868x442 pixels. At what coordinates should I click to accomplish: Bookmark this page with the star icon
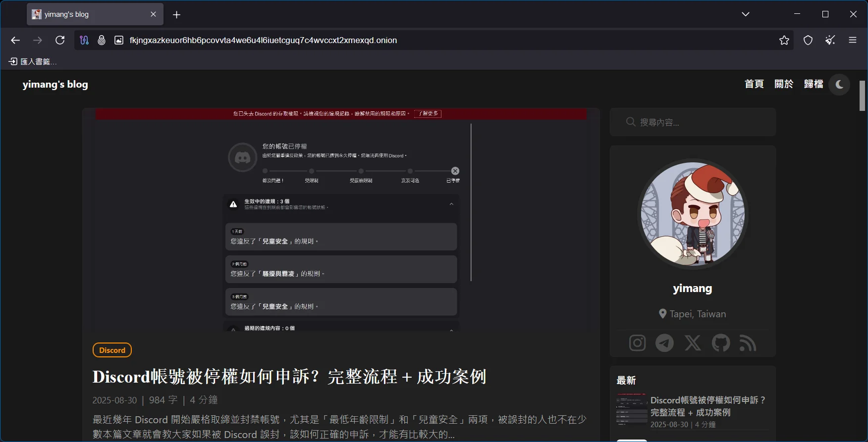coord(784,40)
